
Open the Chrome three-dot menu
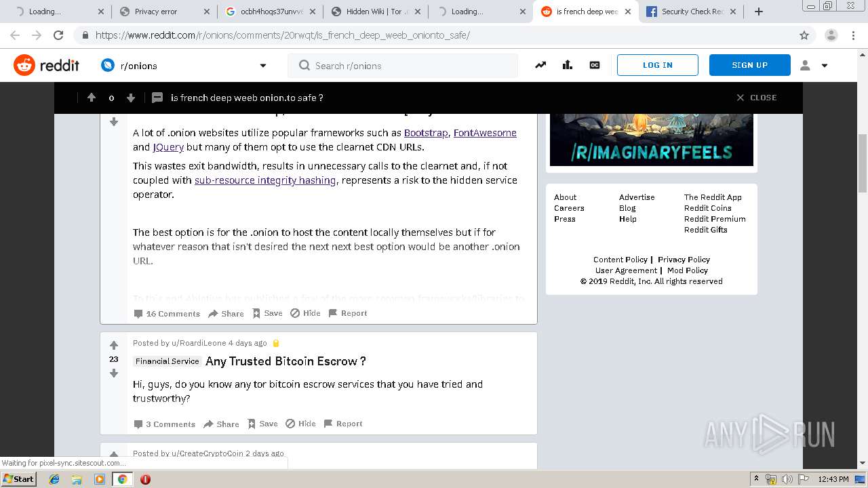[854, 35]
